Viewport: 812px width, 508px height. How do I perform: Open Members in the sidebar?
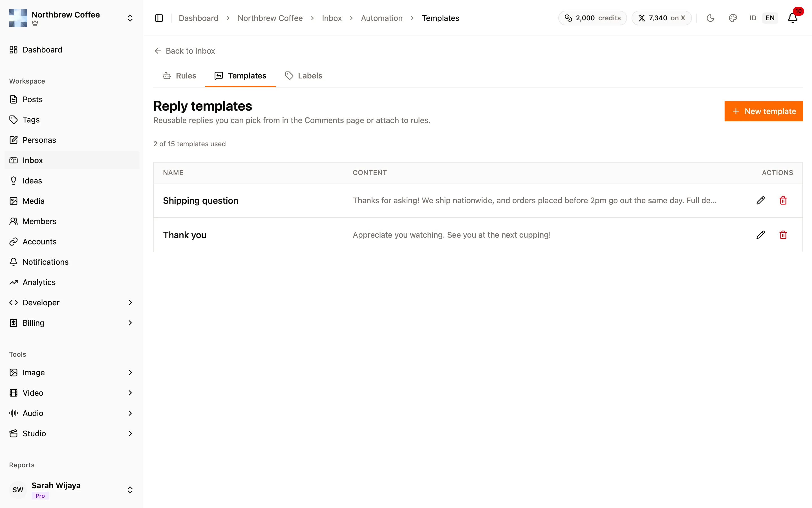[72, 222]
